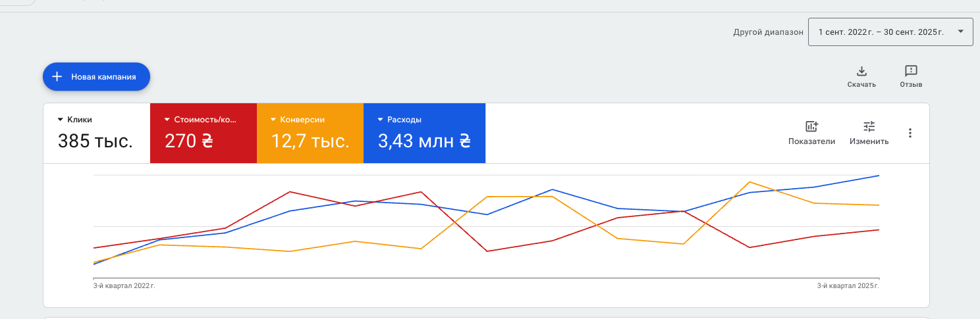The height and width of the screenshot is (319, 980).
Task: Toggle the orange 12,7 тыс. conversions card
Action: pyautogui.click(x=310, y=141)
